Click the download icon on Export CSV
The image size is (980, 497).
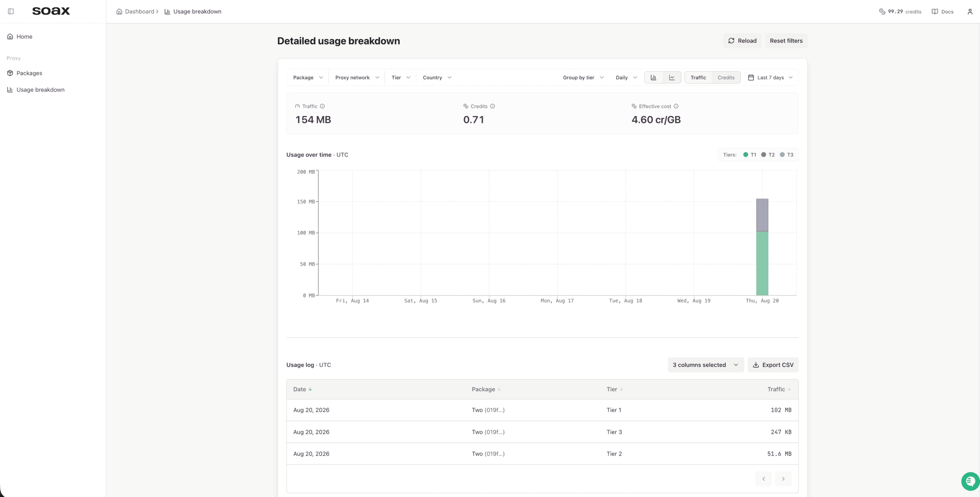[x=756, y=365]
